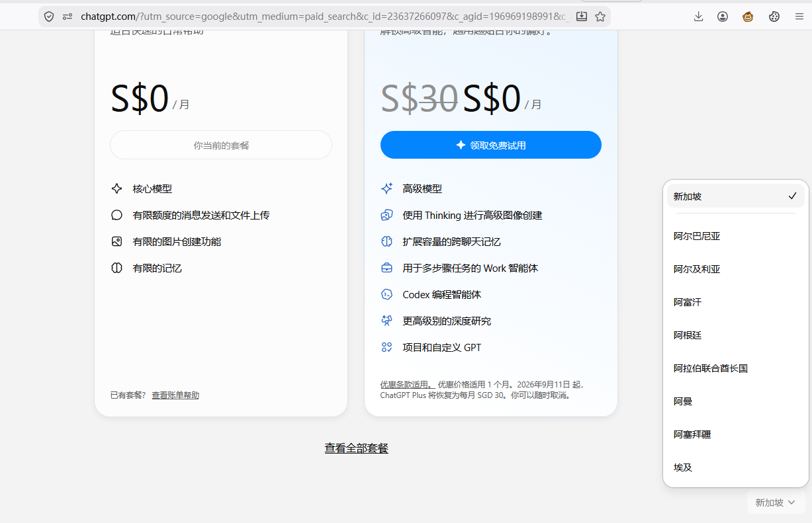The image size is (812, 523).
Task: Open the 查看全部套餐 link
Action: [356, 448]
